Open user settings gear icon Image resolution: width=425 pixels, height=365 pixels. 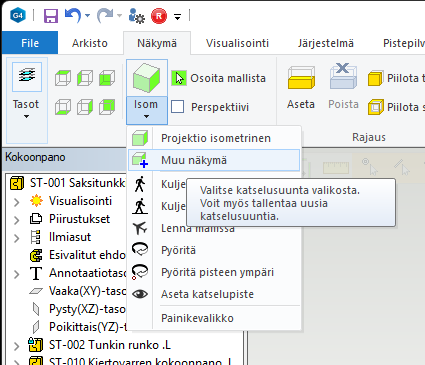coord(137,16)
